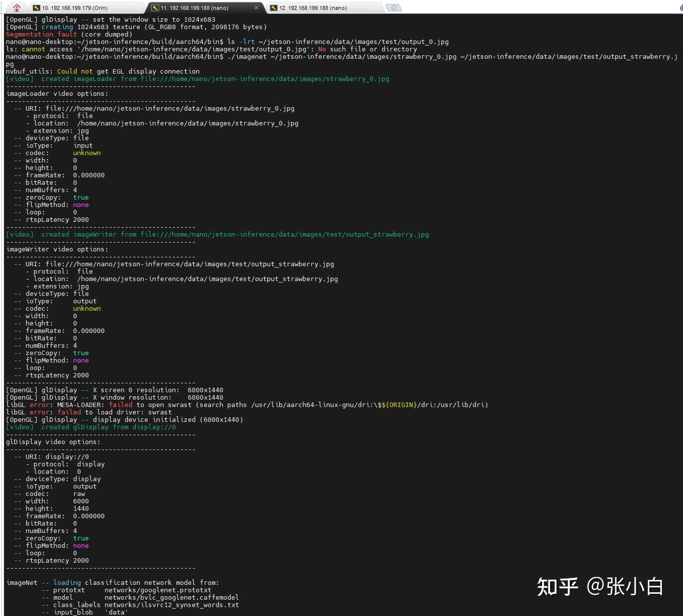Click the 'height: 1440' line
The image size is (683, 616).
coord(51,508)
